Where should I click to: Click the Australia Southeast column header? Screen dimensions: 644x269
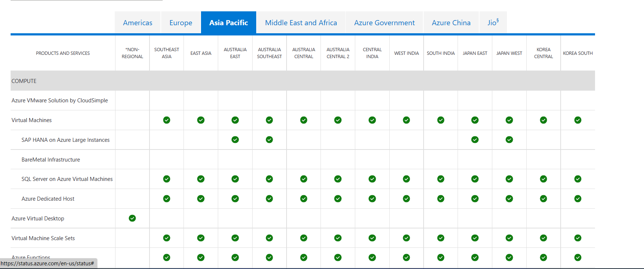[269, 53]
